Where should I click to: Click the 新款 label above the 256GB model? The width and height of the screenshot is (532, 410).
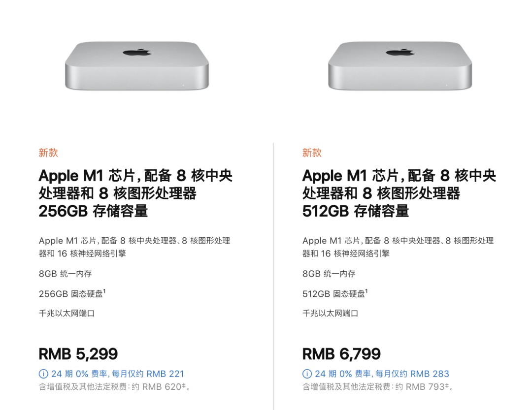48,153
